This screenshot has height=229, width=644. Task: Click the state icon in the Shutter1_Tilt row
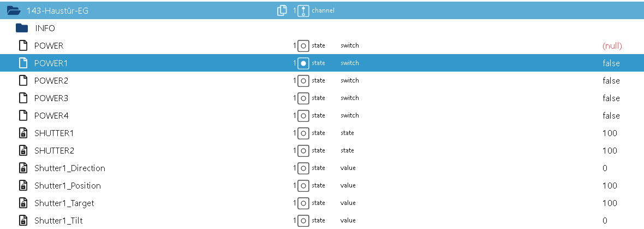pyautogui.click(x=303, y=221)
